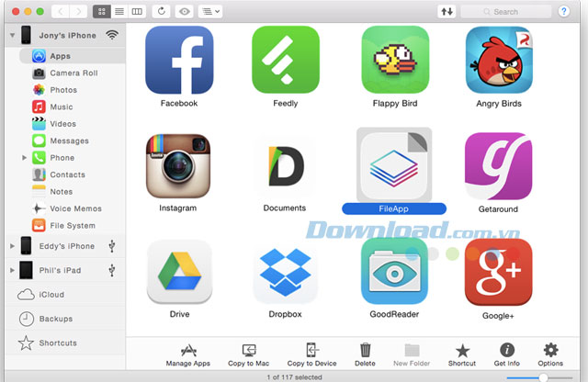The height and width of the screenshot is (382, 588).
Task: Click the New Folder toolbar item
Action: point(412,355)
